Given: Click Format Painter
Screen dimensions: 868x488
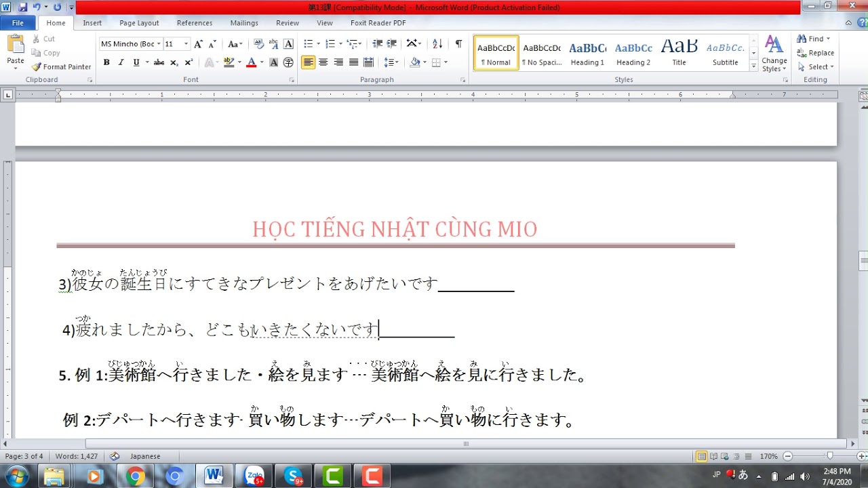Looking at the screenshot, I should point(62,66).
